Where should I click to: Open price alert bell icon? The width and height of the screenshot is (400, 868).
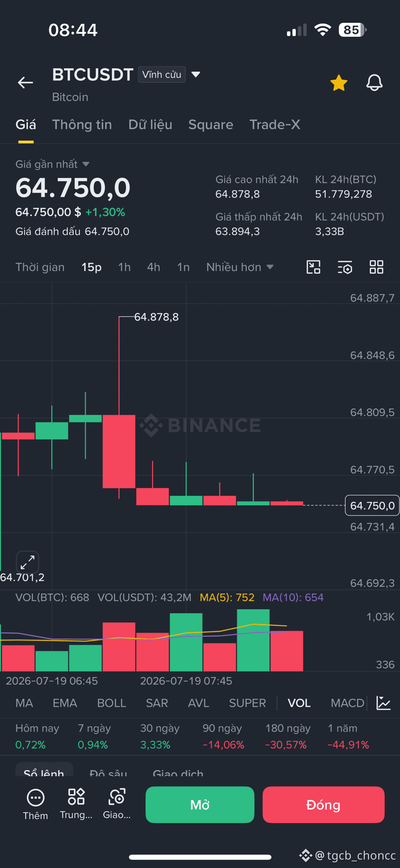[374, 83]
